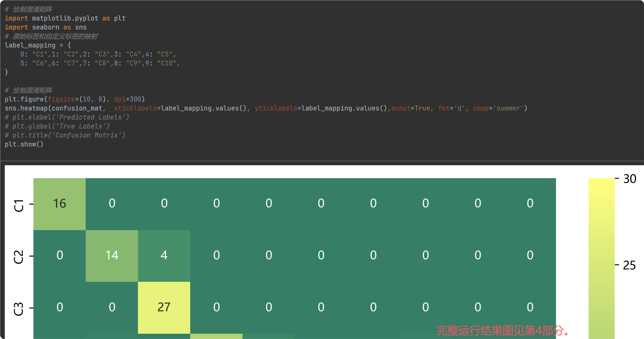
Task: Click the yellow cell showing 27
Action: click(x=164, y=307)
